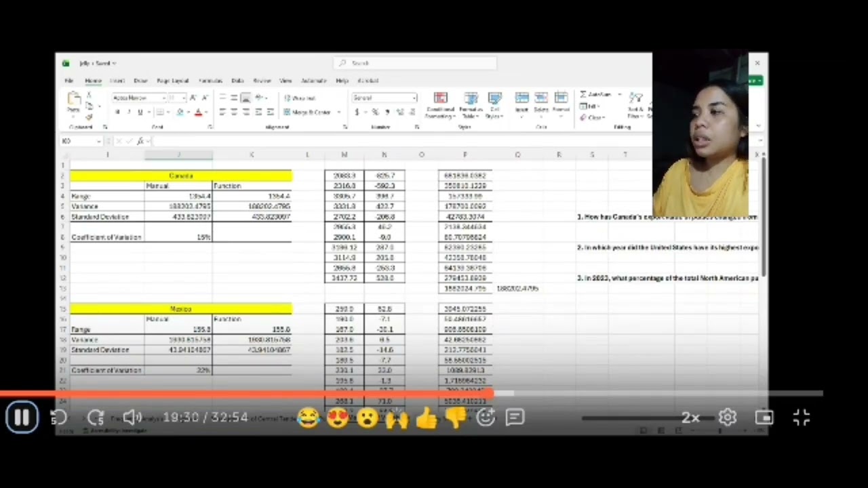Image resolution: width=868 pixels, height=488 pixels.
Task: Open the View ribbon tab
Action: pyautogui.click(x=285, y=81)
